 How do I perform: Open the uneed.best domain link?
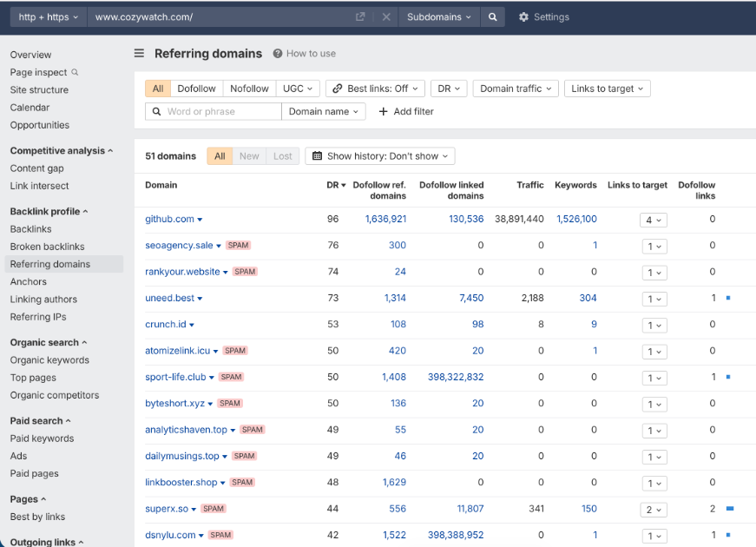click(169, 298)
